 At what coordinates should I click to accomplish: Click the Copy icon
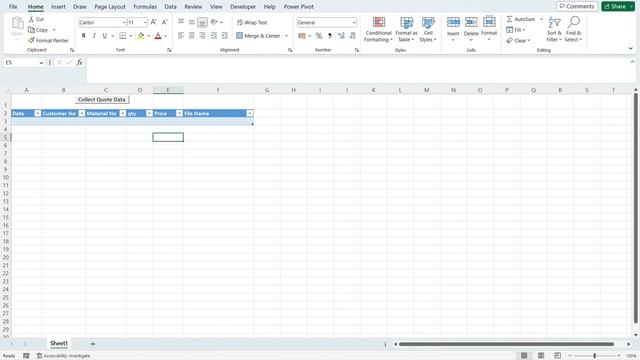click(x=31, y=30)
